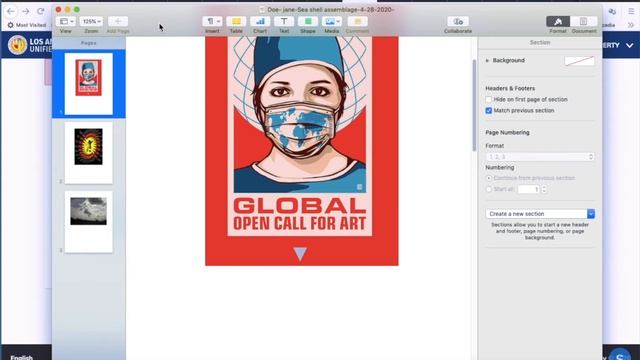Viewport: 640px width, 360px height.
Task: Open the Create a new section dropdown
Action: (x=540, y=214)
